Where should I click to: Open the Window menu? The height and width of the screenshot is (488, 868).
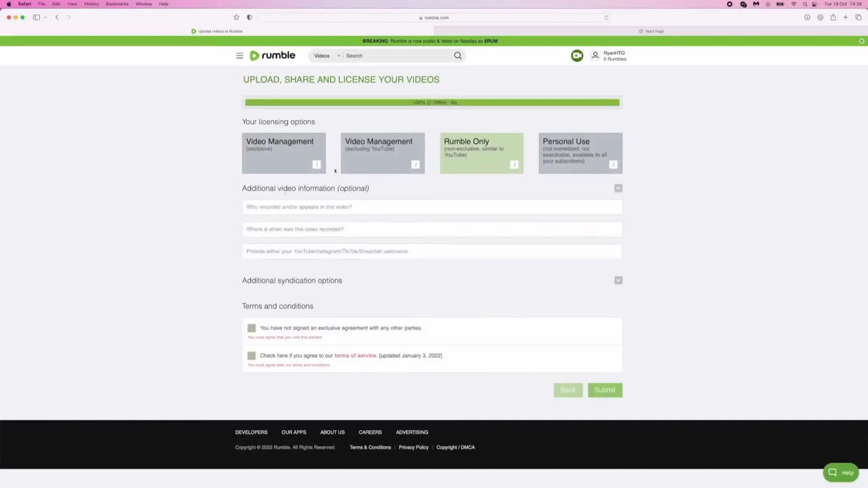[144, 4]
